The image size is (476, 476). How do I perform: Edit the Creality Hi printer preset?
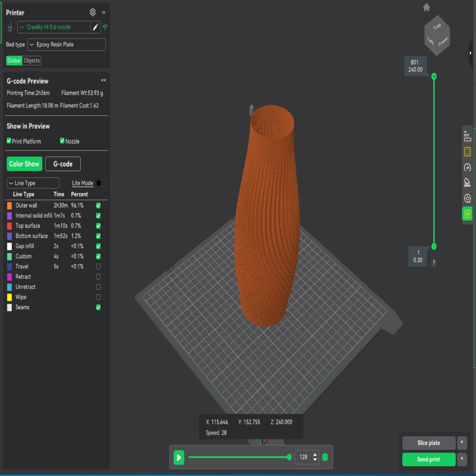[x=95, y=27]
